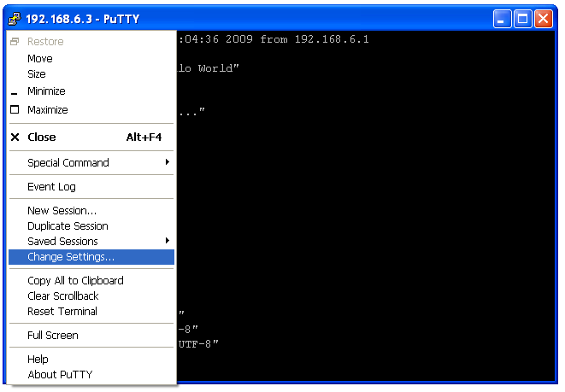The image size is (565, 392).
Task: Select Move from the system menu
Action: pos(91,58)
